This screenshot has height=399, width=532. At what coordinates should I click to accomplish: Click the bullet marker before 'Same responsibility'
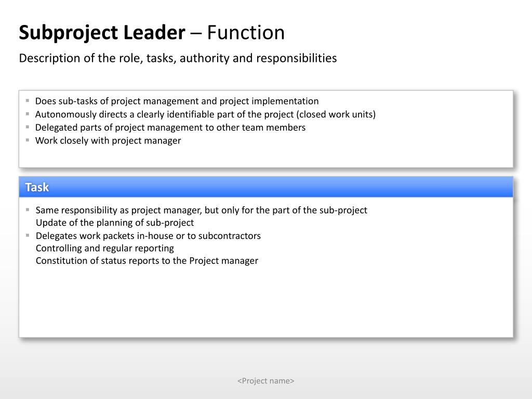(x=28, y=210)
